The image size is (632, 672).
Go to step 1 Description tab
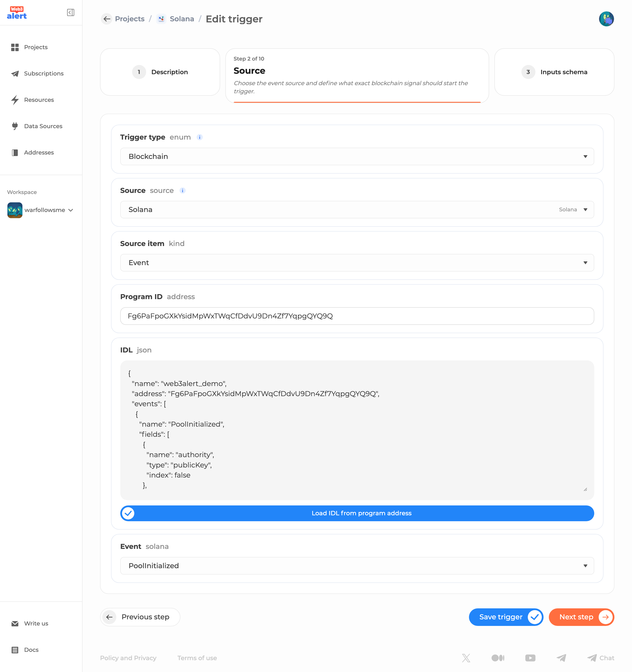pyautogui.click(x=160, y=72)
